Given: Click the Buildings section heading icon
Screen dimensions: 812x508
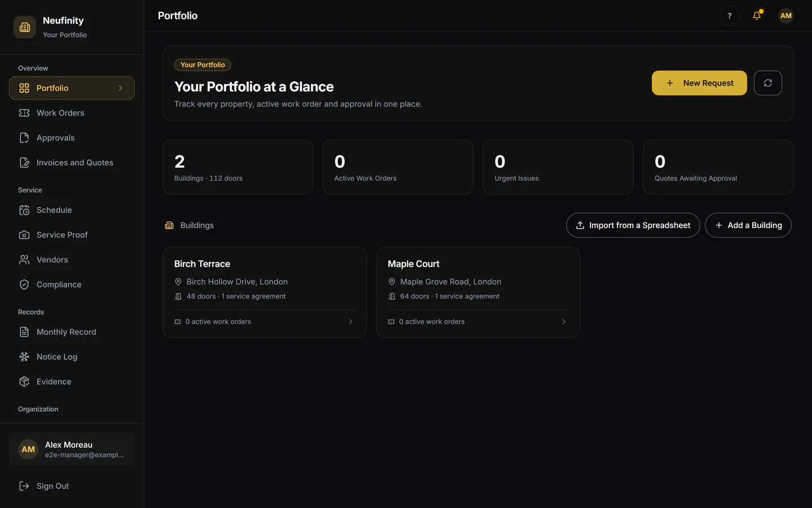Looking at the screenshot, I should coord(169,225).
